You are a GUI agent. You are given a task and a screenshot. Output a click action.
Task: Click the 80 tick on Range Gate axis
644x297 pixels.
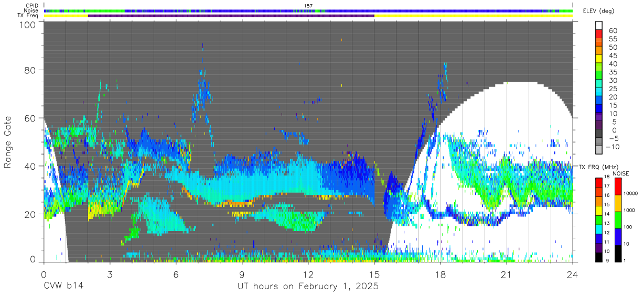[x=30, y=70]
